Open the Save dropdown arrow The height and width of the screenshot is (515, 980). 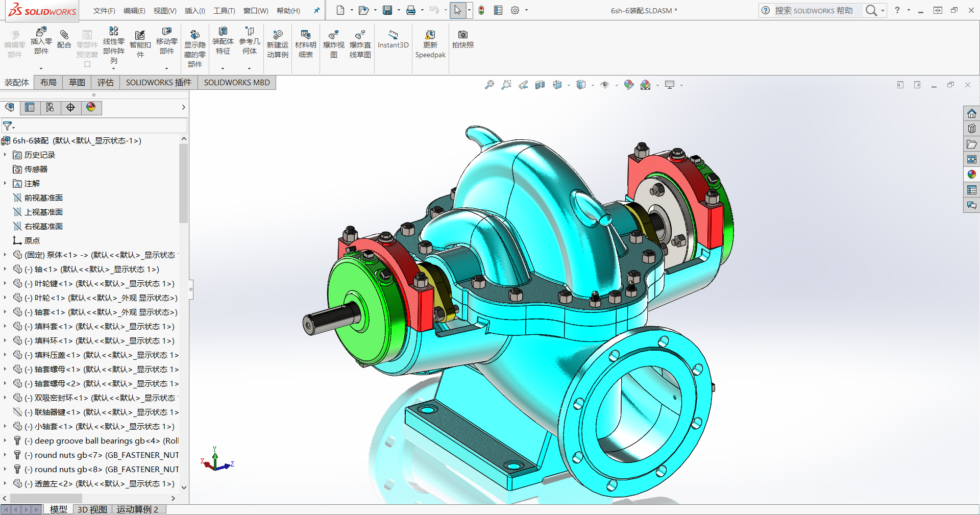pos(399,10)
